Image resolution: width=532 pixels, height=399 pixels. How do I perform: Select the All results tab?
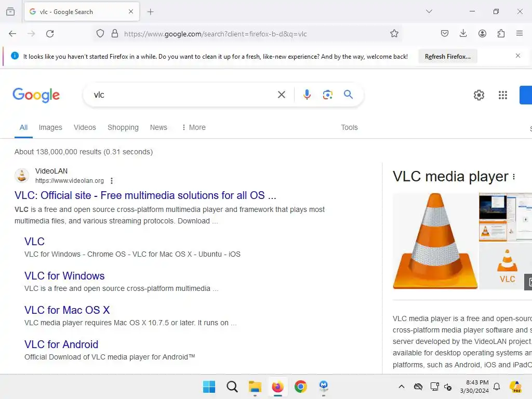tap(23, 127)
